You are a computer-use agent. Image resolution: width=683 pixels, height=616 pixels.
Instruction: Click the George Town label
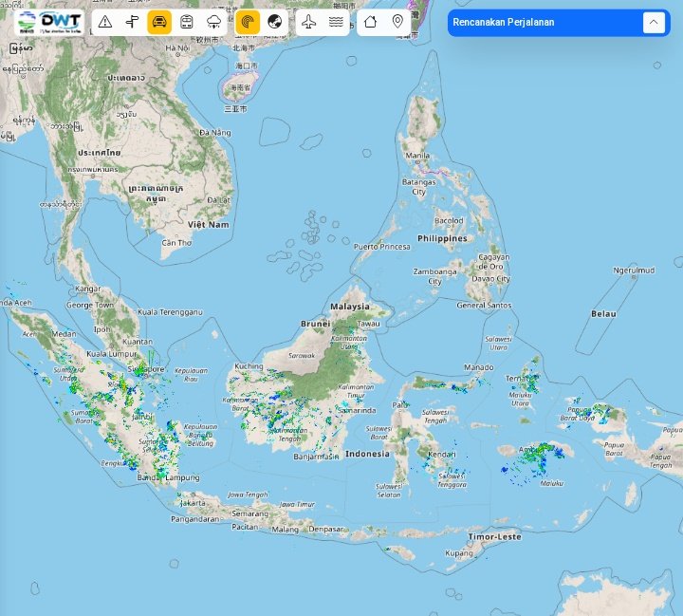(x=90, y=306)
